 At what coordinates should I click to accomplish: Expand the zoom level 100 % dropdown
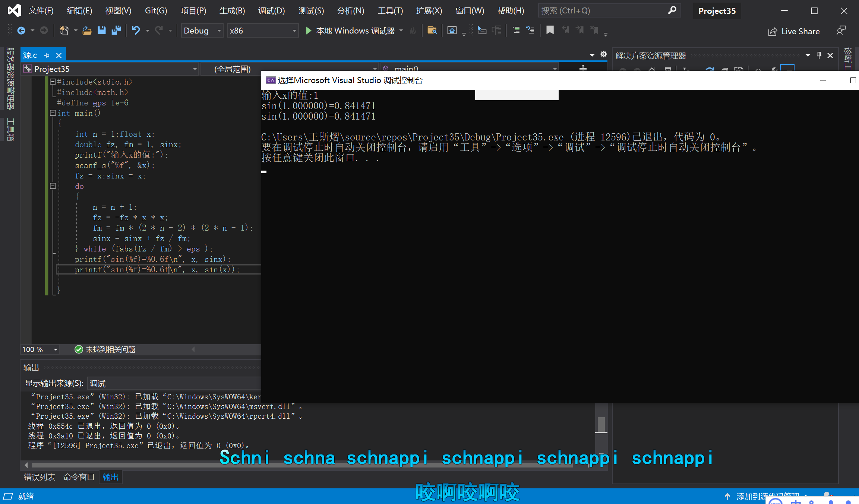(x=56, y=349)
